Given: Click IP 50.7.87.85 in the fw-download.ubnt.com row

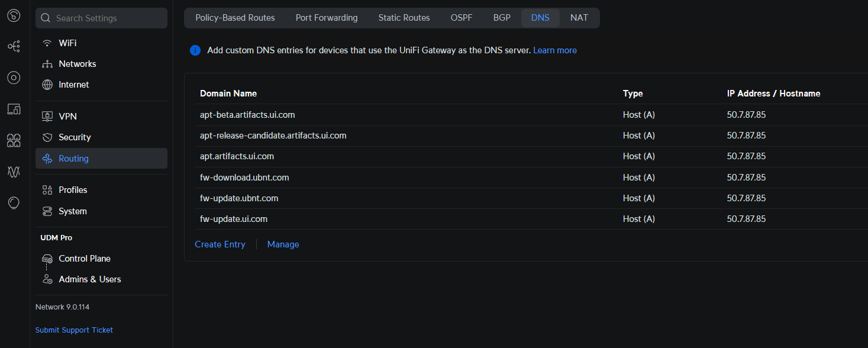Looking at the screenshot, I should 746,178.
